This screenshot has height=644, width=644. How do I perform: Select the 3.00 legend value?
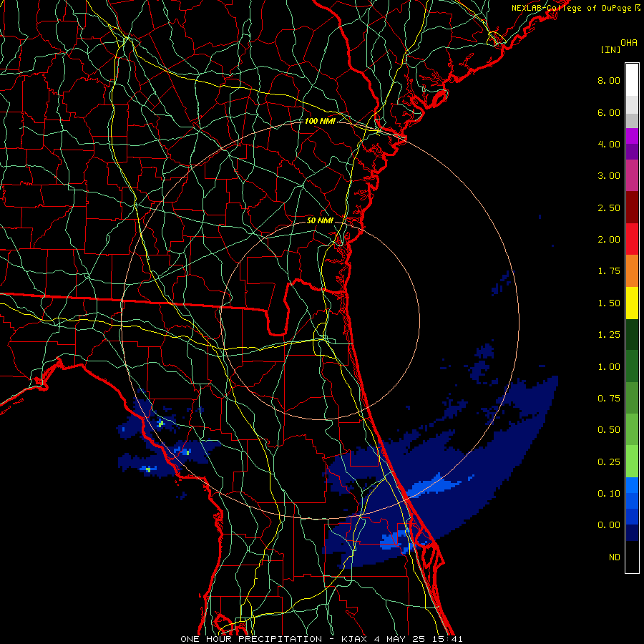point(609,176)
